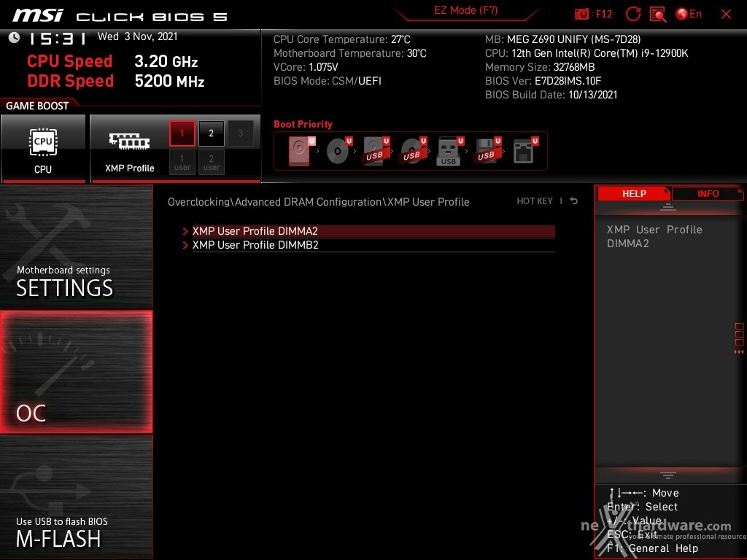
Task: Click the MB: MEG Z690 UNIFY line
Action: click(562, 39)
